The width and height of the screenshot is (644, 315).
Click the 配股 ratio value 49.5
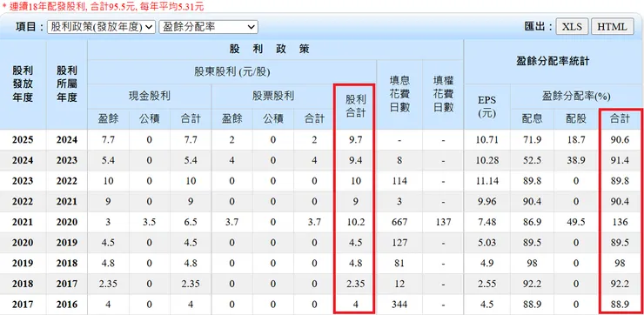[576, 222]
